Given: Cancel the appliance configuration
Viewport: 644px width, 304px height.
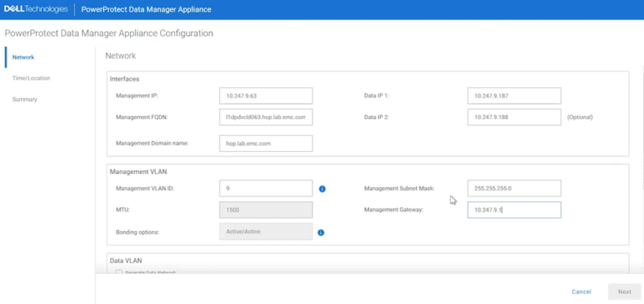Looking at the screenshot, I should (581, 291).
